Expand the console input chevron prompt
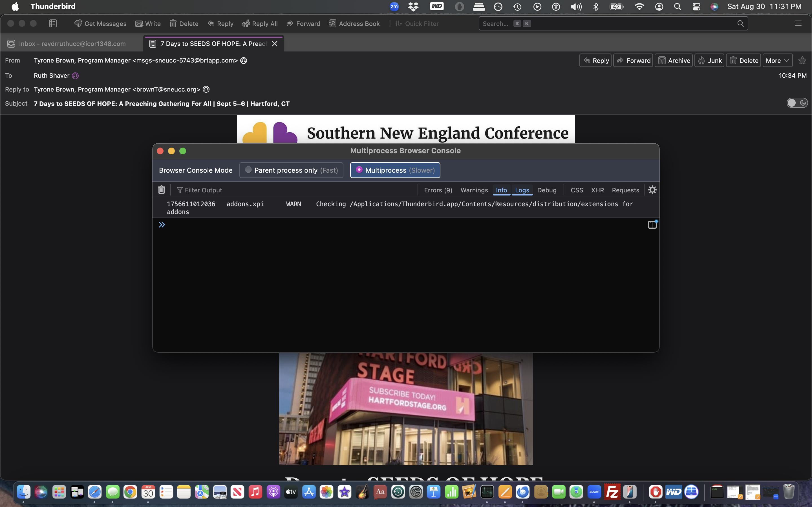812x507 pixels. click(162, 225)
